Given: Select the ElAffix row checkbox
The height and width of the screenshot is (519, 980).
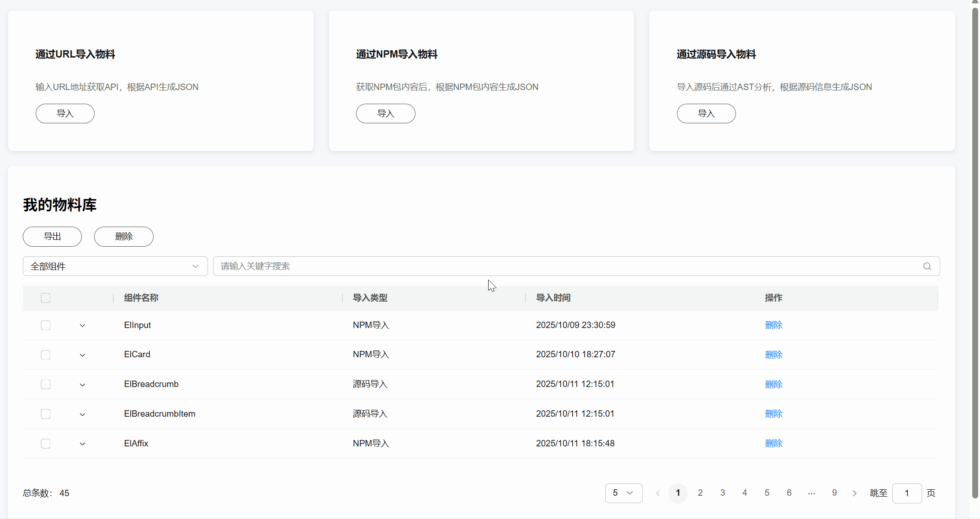Looking at the screenshot, I should point(46,444).
